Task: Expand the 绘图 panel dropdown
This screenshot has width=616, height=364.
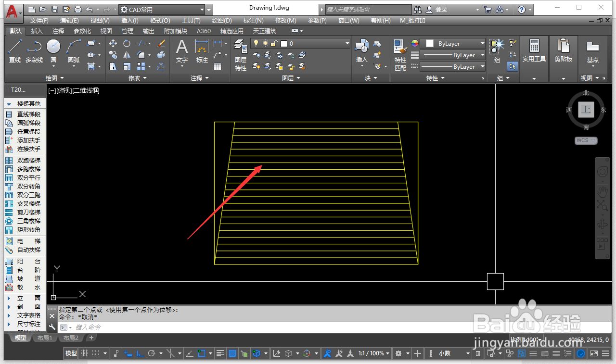Action: tap(54, 78)
